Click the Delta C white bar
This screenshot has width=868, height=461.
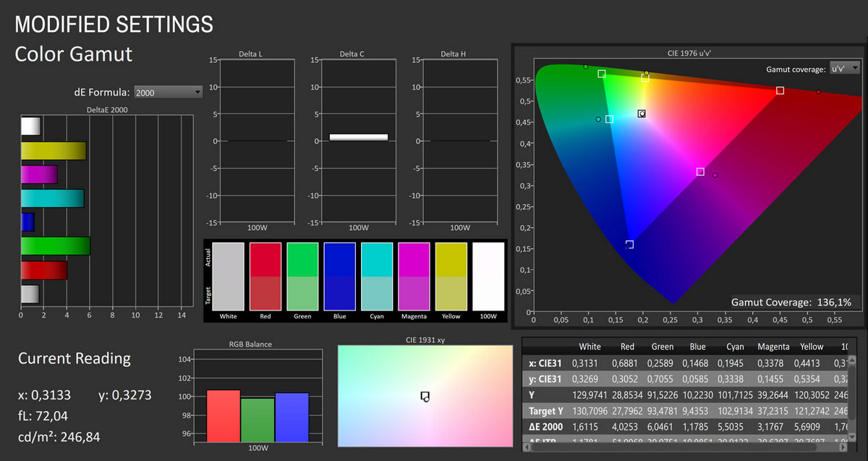(x=358, y=137)
